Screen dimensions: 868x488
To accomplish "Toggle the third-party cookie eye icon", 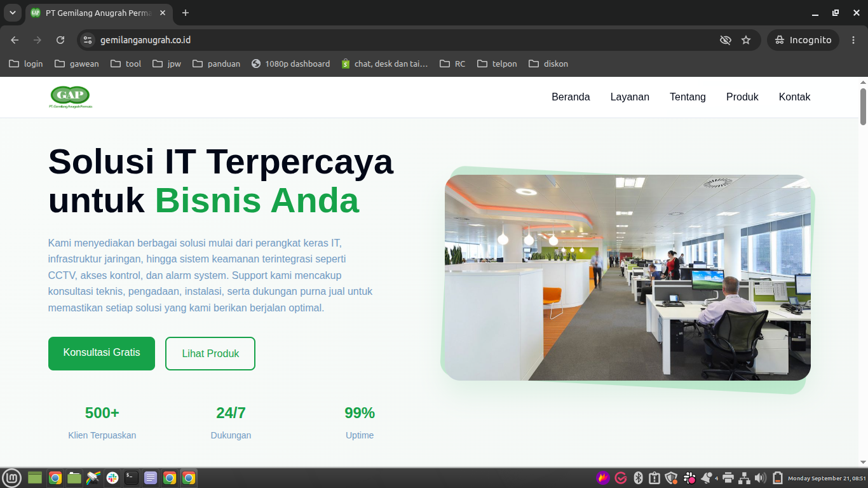I will (725, 40).
